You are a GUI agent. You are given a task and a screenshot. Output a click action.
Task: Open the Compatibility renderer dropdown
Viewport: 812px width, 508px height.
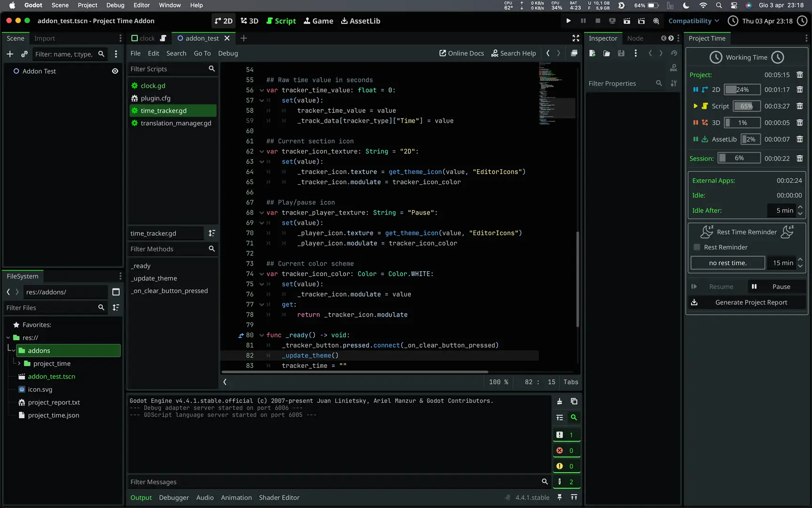(x=694, y=21)
